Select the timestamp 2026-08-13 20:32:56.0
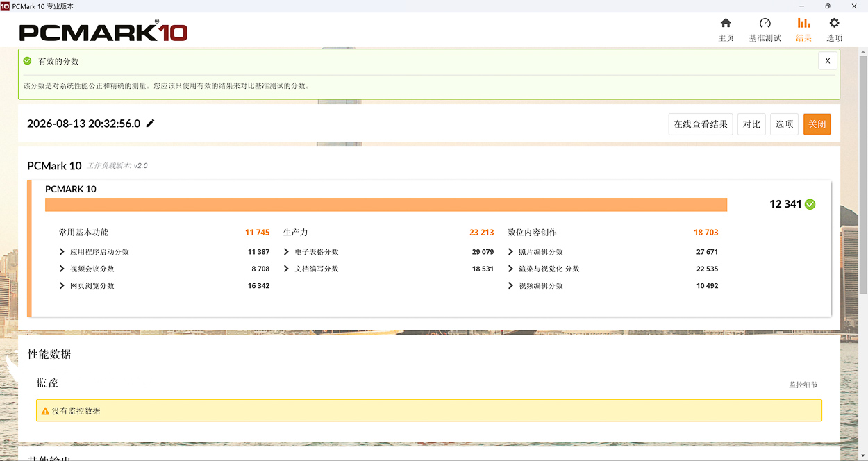The width and height of the screenshot is (868, 461). [x=83, y=124]
